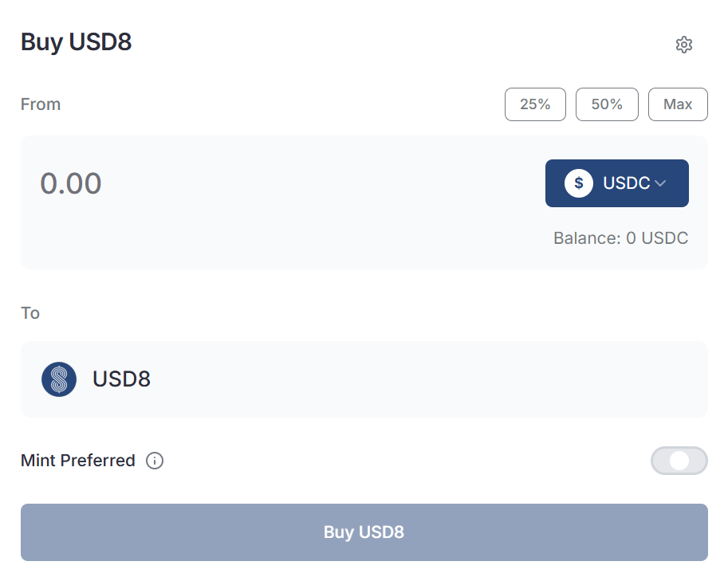Click the From label
Image resolution: width=728 pixels, height=577 pixels.
[41, 104]
